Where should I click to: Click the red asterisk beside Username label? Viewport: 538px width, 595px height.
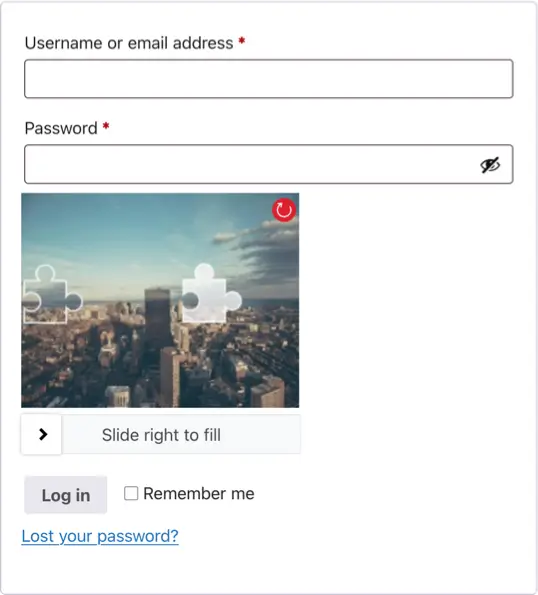[x=242, y=40]
